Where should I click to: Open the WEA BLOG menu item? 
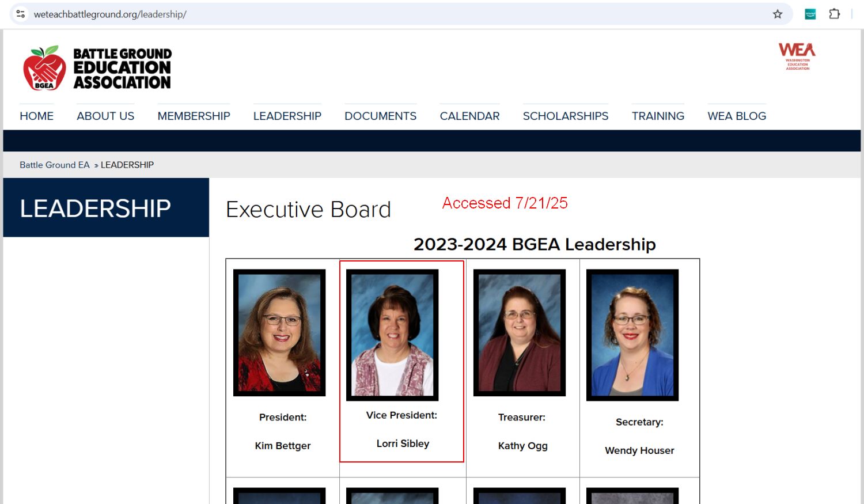coord(737,116)
